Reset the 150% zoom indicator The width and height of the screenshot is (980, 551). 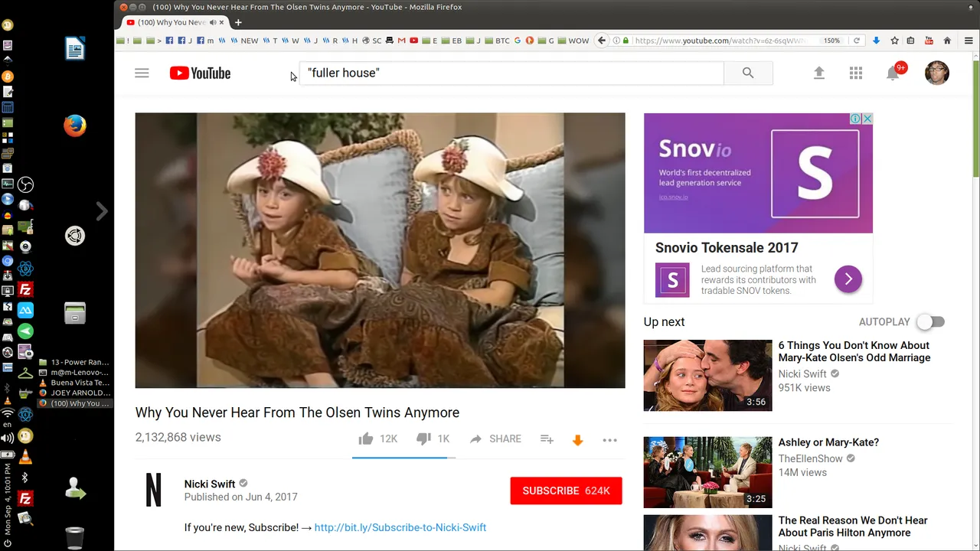(x=831, y=41)
